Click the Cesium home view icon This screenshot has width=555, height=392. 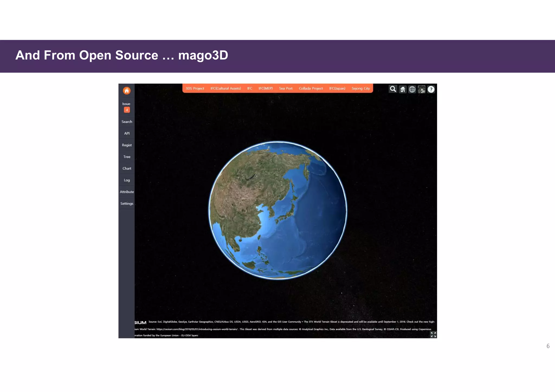pyautogui.click(x=403, y=89)
